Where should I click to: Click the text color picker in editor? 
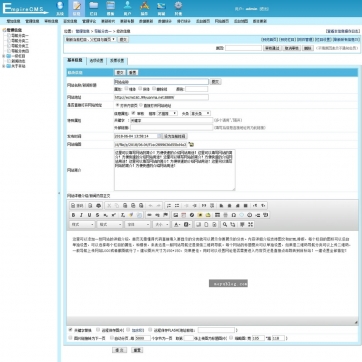pyautogui.click(x=177, y=225)
